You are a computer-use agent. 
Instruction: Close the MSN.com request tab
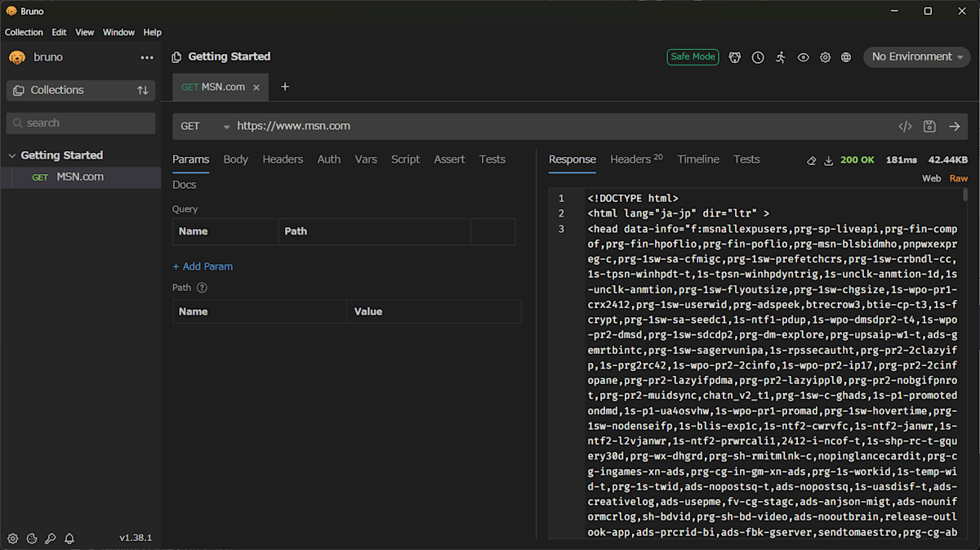point(256,87)
